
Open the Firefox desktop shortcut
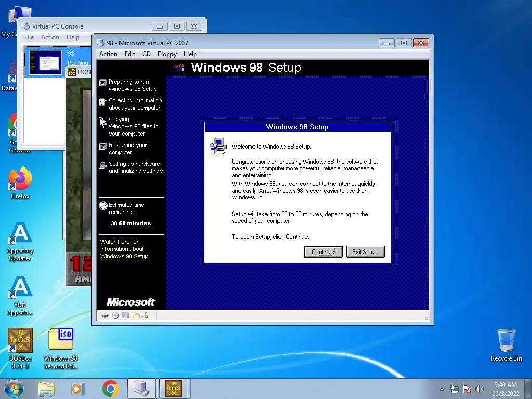point(20,183)
